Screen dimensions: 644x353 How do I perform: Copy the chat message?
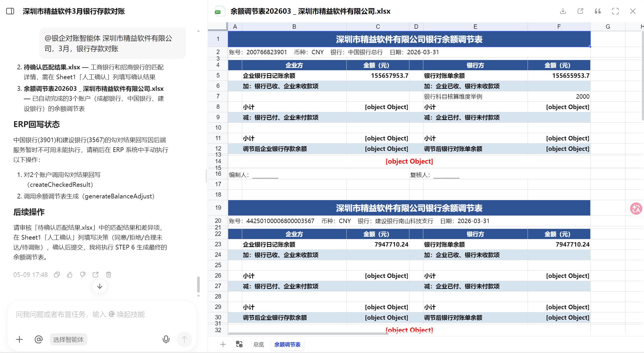[x=57, y=275]
